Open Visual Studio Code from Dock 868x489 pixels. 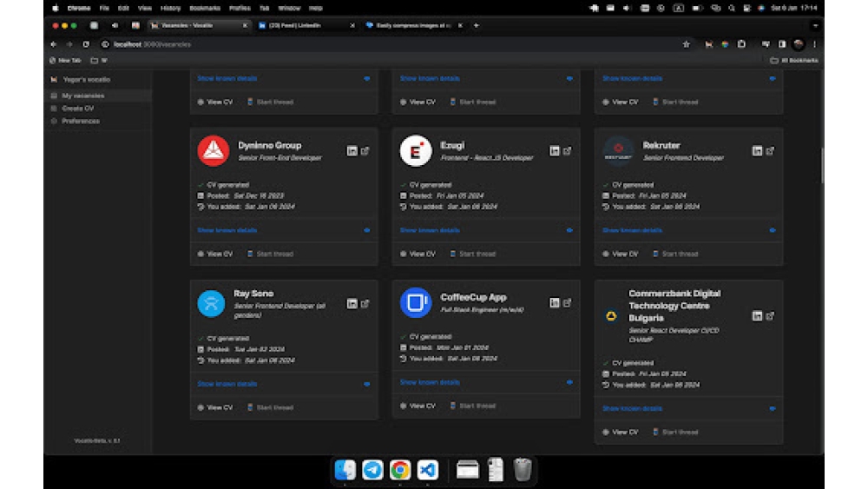coord(427,470)
